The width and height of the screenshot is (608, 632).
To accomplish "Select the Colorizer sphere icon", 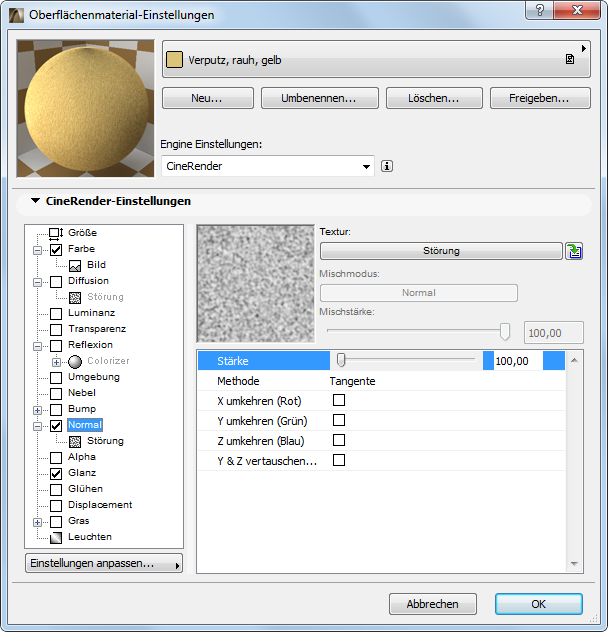I will click(75, 362).
